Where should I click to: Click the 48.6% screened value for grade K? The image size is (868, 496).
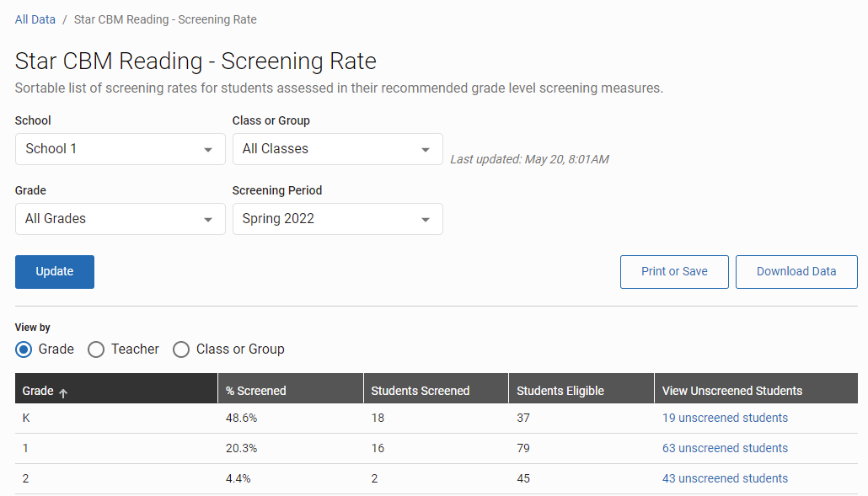tap(241, 418)
